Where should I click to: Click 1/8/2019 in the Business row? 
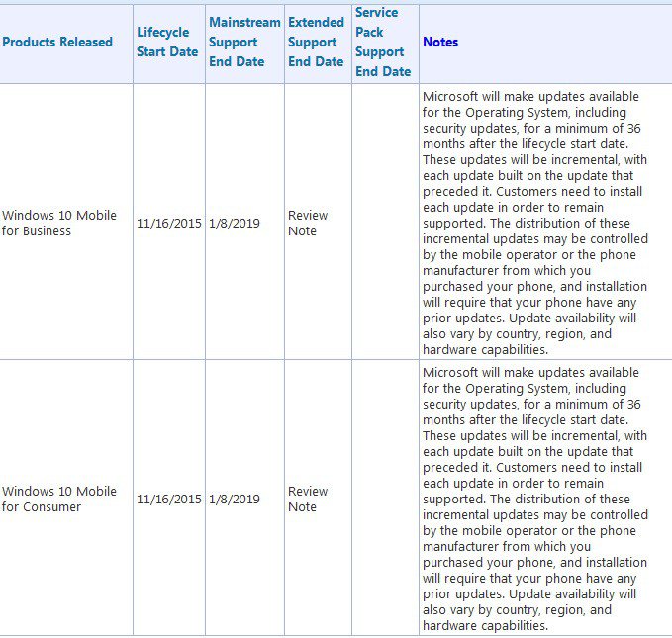point(235,223)
